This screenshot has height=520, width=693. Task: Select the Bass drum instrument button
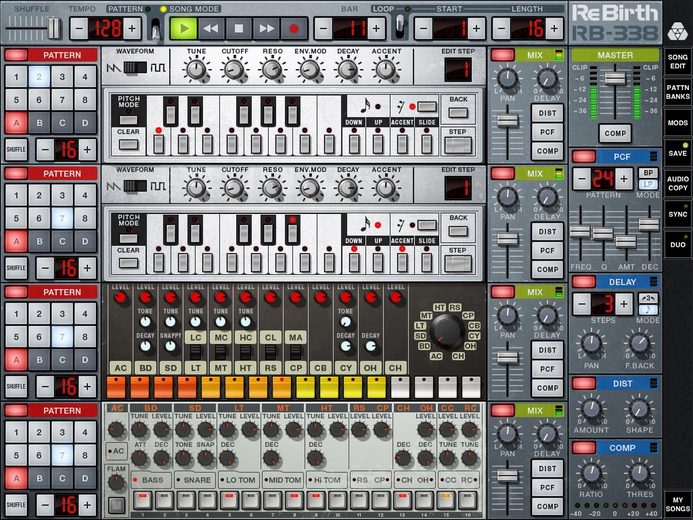pos(151,480)
